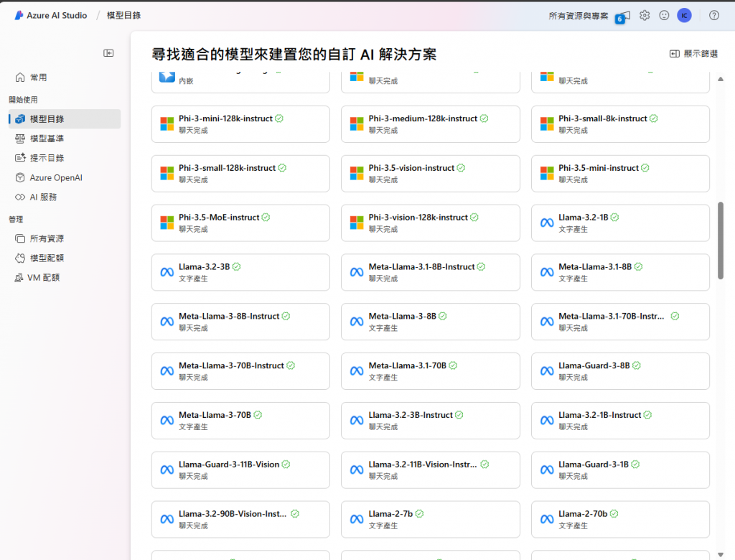The width and height of the screenshot is (735, 560).
Task: Click the AI 服務 sidebar icon
Action: click(20, 197)
